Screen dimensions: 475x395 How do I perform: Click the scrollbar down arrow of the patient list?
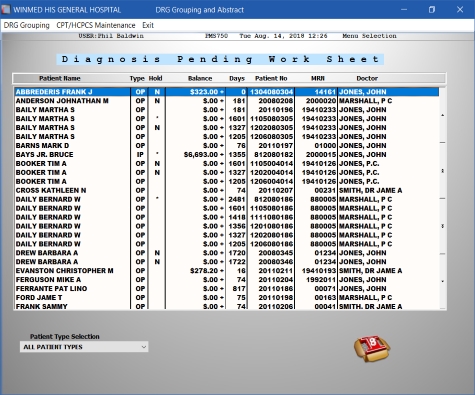(443, 281)
